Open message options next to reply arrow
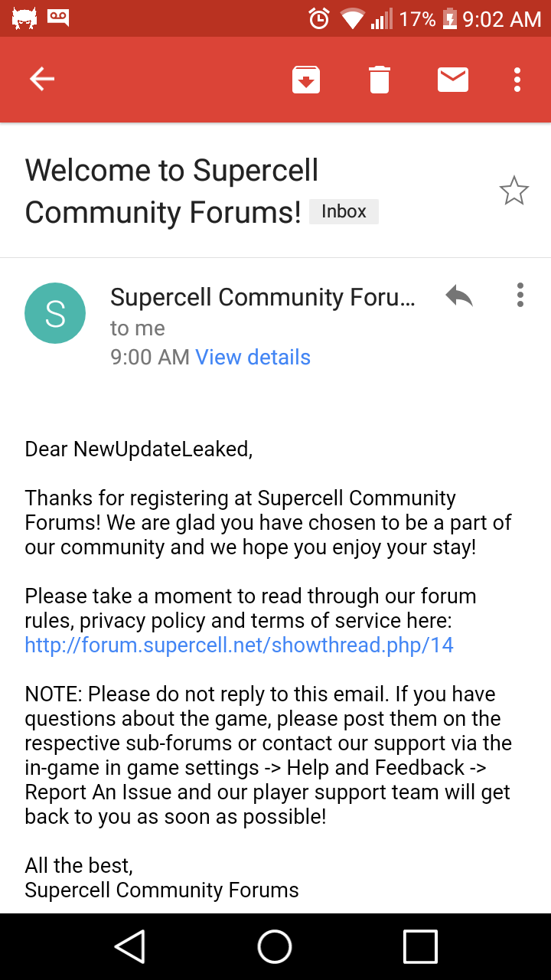551x980 pixels. [x=520, y=296]
